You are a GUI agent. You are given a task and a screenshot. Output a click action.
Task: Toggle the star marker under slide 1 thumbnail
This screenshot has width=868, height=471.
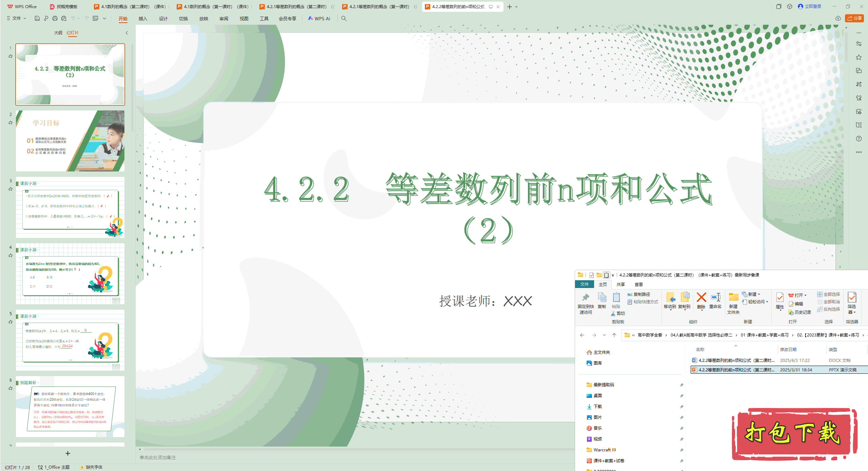click(11, 56)
